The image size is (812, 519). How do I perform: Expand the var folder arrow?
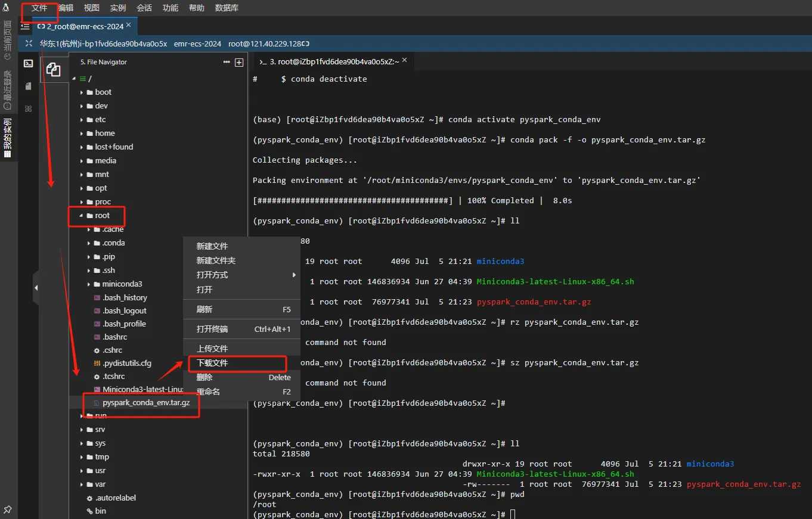click(82, 484)
